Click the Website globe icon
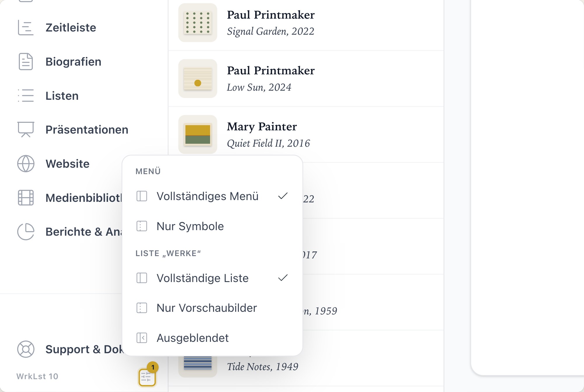This screenshot has width=584, height=392. coord(26,164)
